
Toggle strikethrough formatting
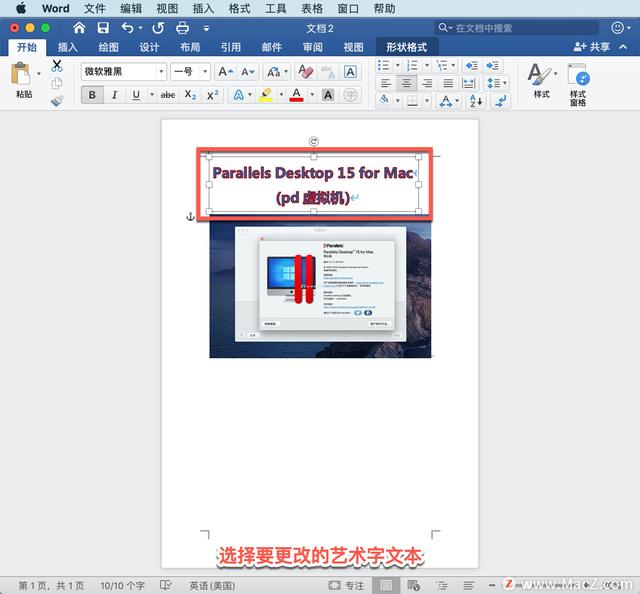[168, 95]
